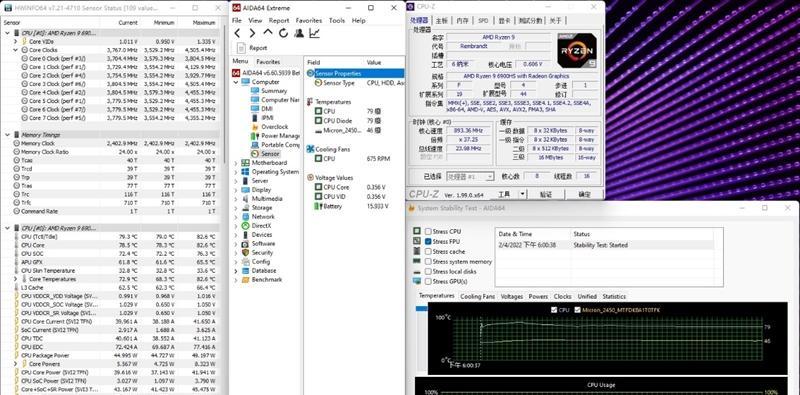Image resolution: width=800 pixels, height=395 pixels.
Task: Open the processor selection dropdown in CPU-Z
Action: [470, 177]
